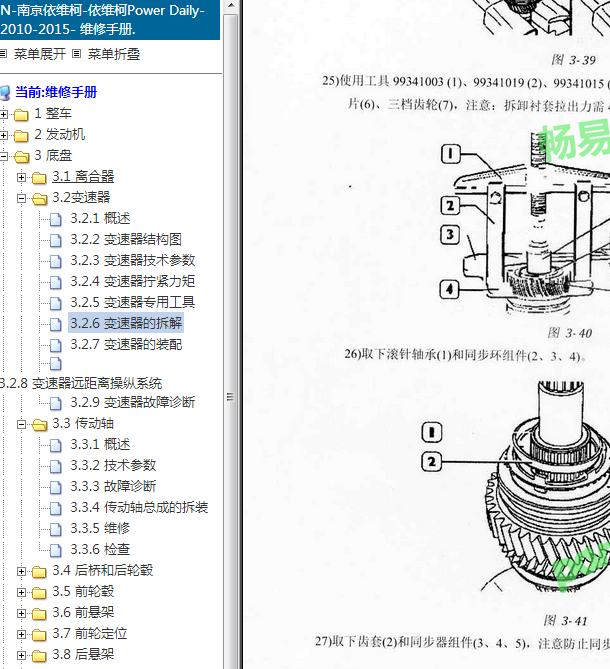Click the folder icon of 1 整车
Viewport: 610px width, 669px height.
click(21, 115)
